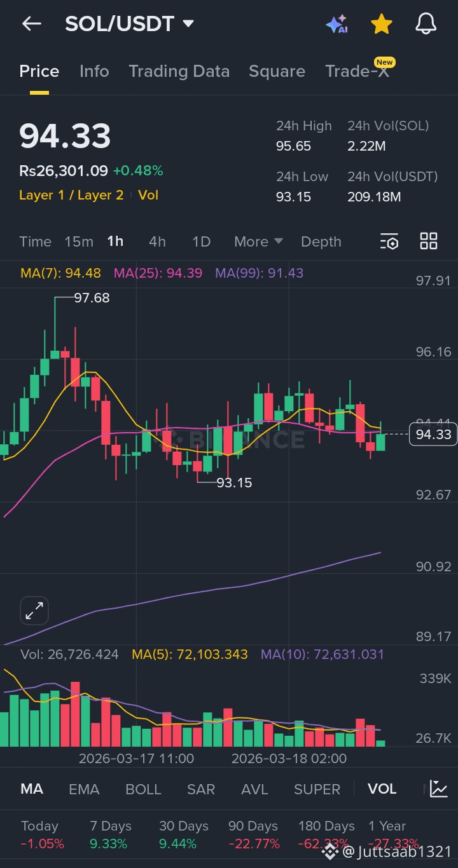Tap the 24h High value 95.65
This screenshot has height=868, width=458.
pos(293,146)
